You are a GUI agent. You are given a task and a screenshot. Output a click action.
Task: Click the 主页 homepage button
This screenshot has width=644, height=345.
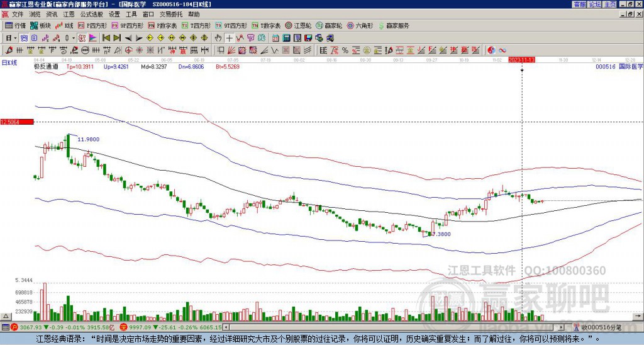pyautogui.click(x=609, y=4)
